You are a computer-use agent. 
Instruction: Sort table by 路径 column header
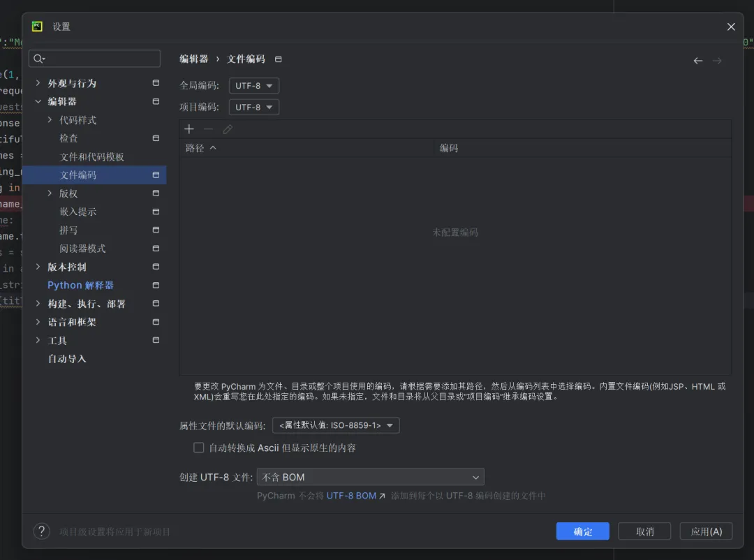coord(306,148)
